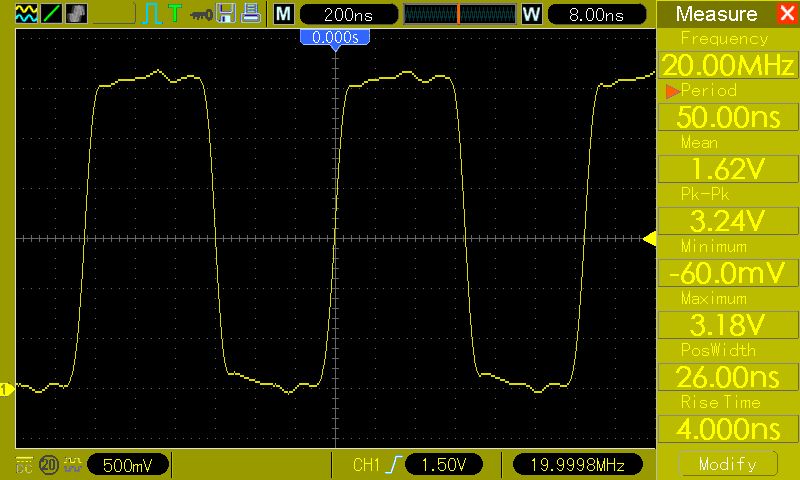
Task: Click the channel 1 ground marker
Action: (7, 390)
